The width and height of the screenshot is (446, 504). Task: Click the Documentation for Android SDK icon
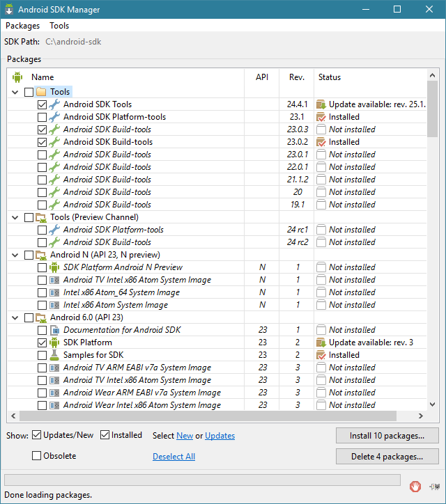54,330
